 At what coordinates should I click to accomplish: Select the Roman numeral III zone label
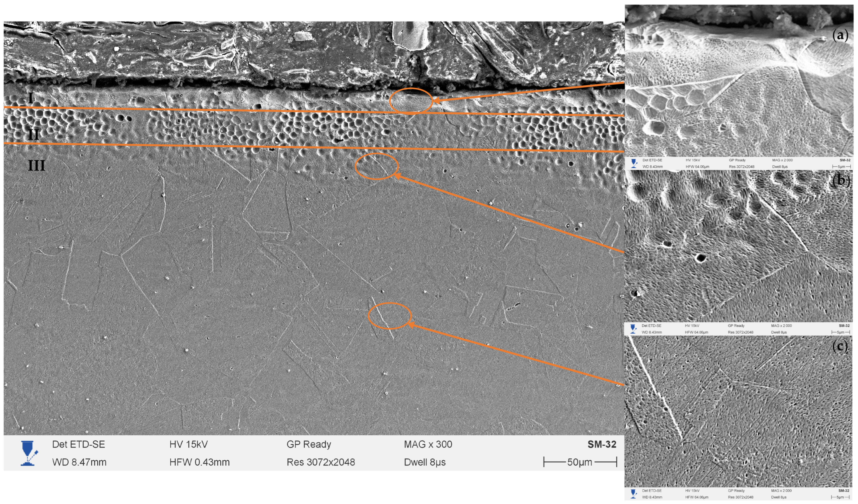pos(36,166)
